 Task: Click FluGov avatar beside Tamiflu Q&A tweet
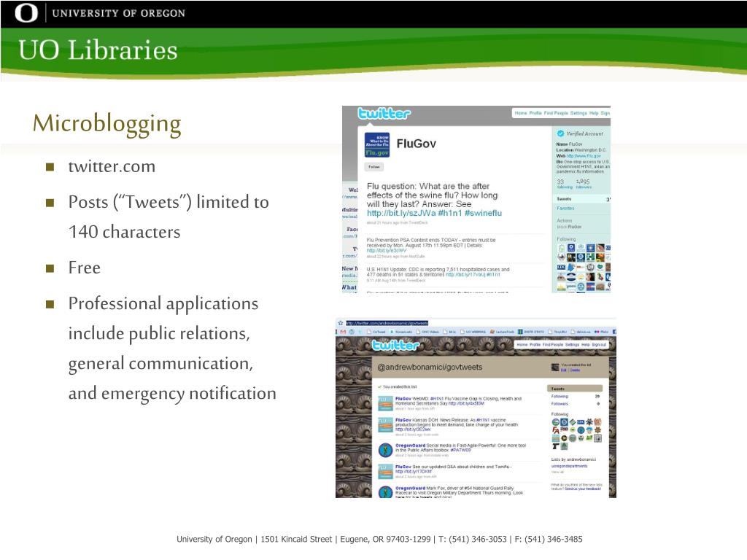(x=385, y=472)
